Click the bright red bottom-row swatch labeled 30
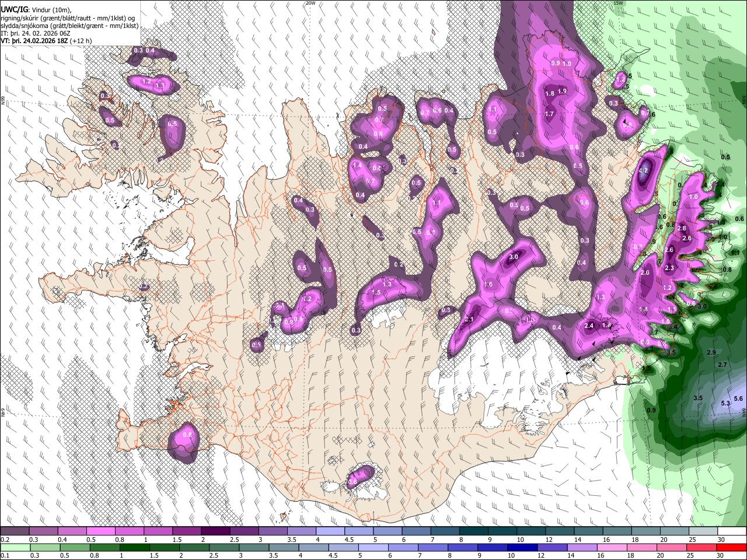Viewport: 747px width, 560px height. click(731, 548)
